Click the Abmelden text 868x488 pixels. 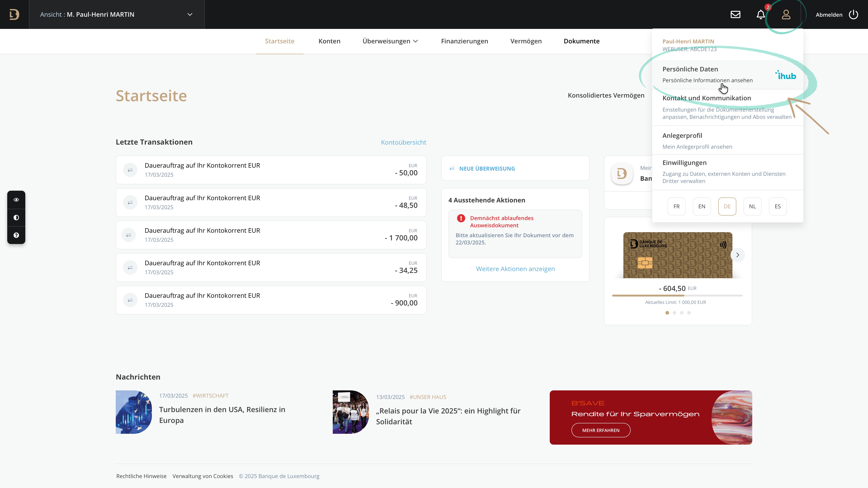(829, 15)
